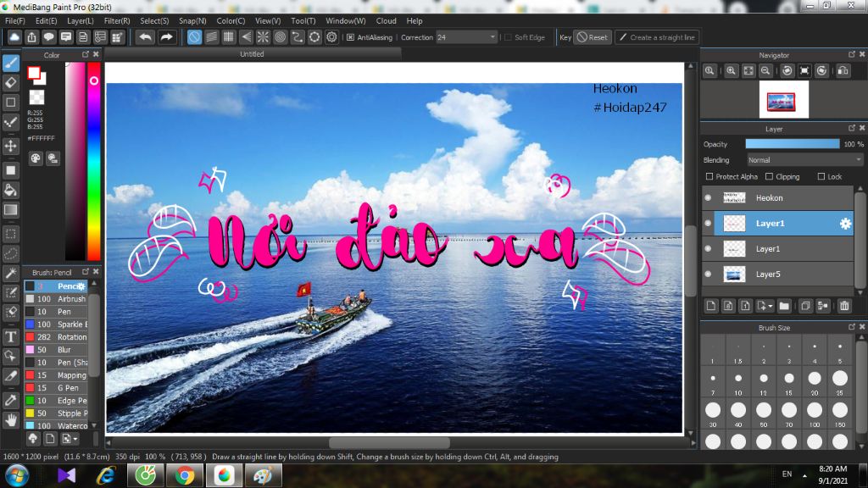
Task: Select the Airbrush brush
Action: (x=56, y=299)
